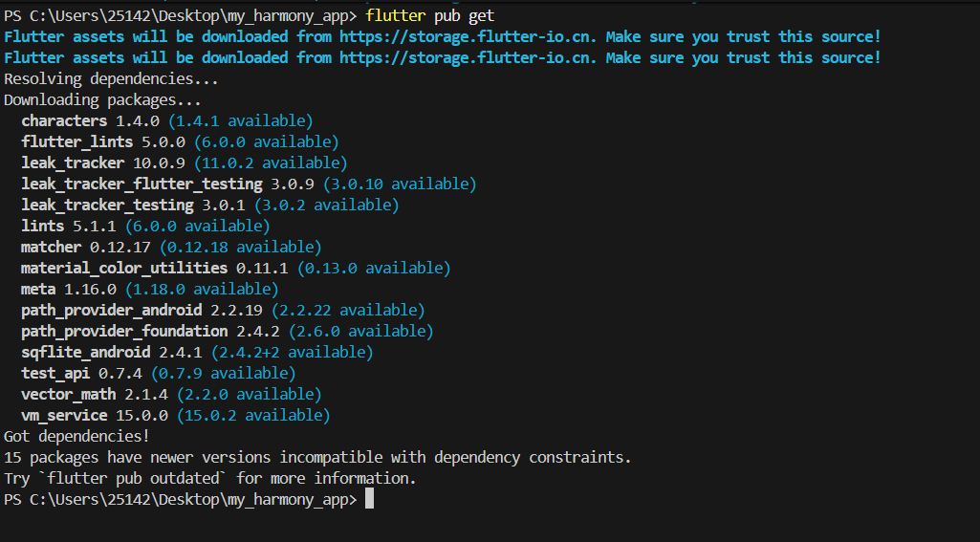Screen dimensions: 980x542
Task: Click the 'Downloading packages...' line
Action: 102,100
